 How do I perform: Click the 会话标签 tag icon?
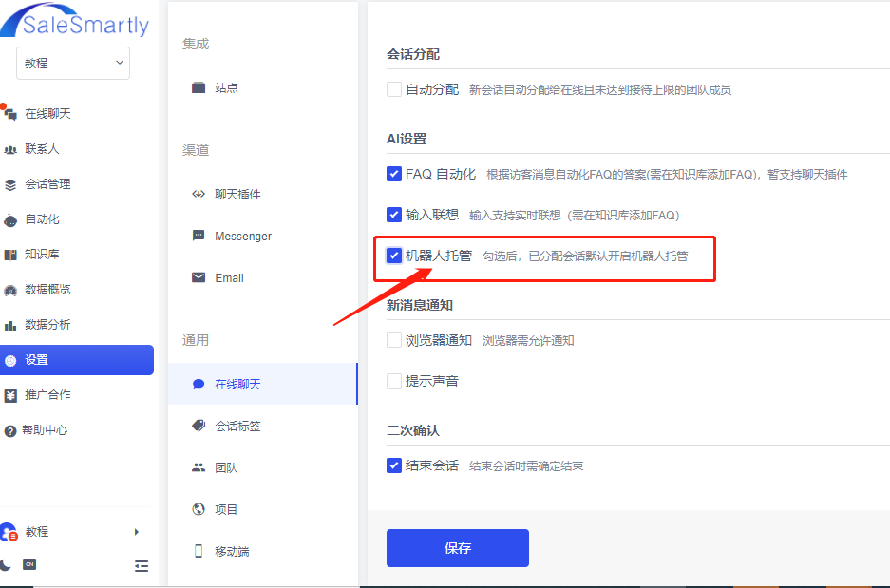[x=199, y=426]
